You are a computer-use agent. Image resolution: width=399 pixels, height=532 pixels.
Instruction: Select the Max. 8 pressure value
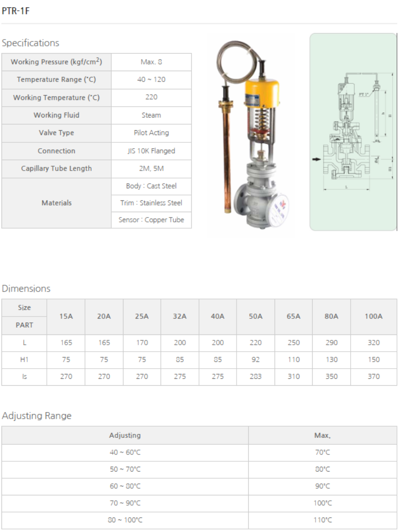click(x=151, y=62)
